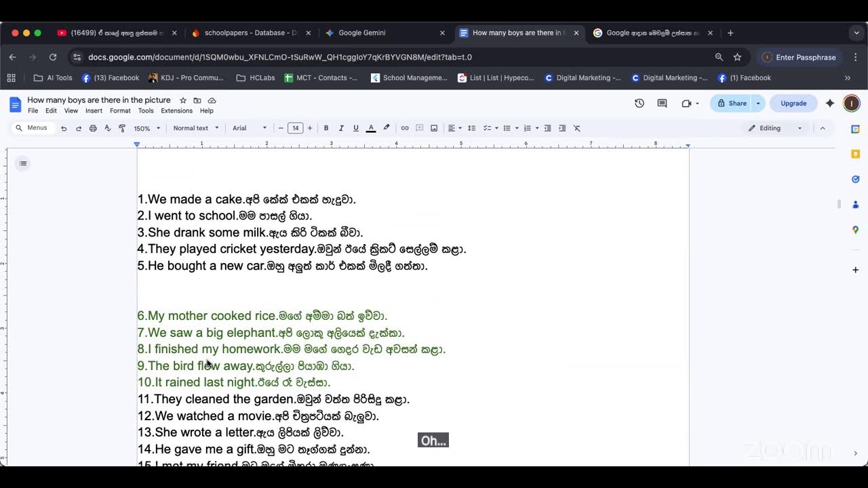Open new browser tab plus button

click(x=730, y=33)
